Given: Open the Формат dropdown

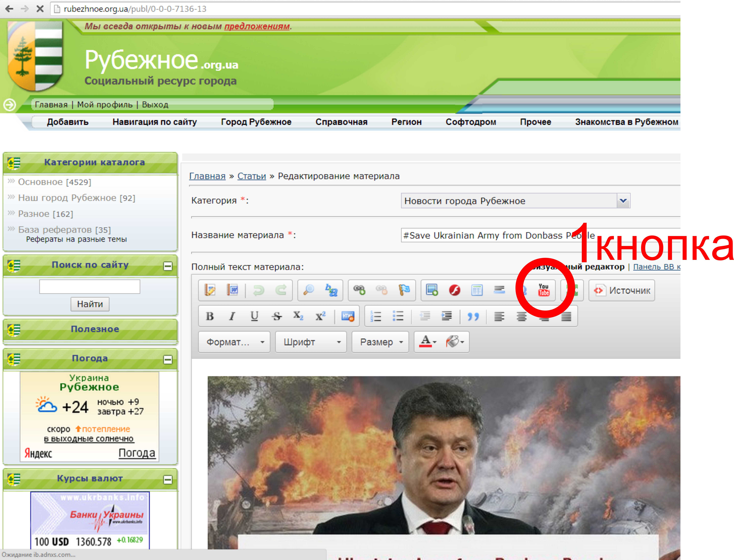Looking at the screenshot, I should tap(234, 342).
